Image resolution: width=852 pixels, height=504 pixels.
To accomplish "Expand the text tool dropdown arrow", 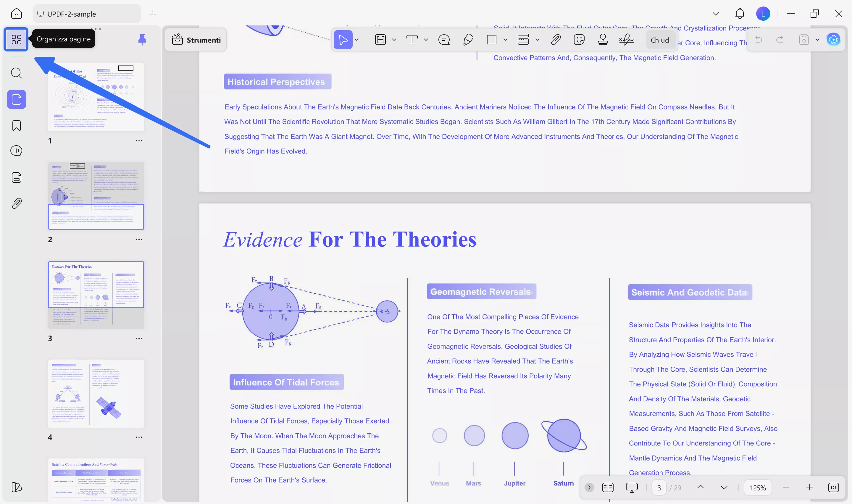I will pos(426,40).
